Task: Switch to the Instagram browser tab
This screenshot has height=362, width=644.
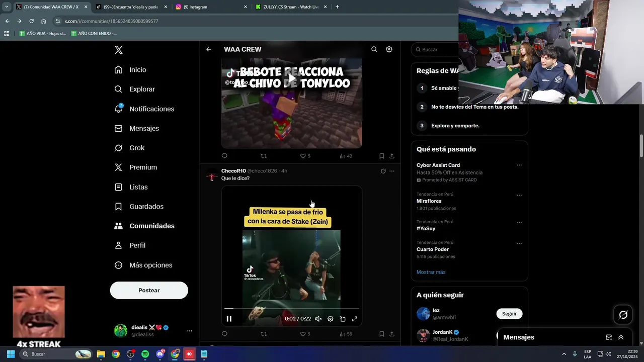Action: click(x=211, y=7)
